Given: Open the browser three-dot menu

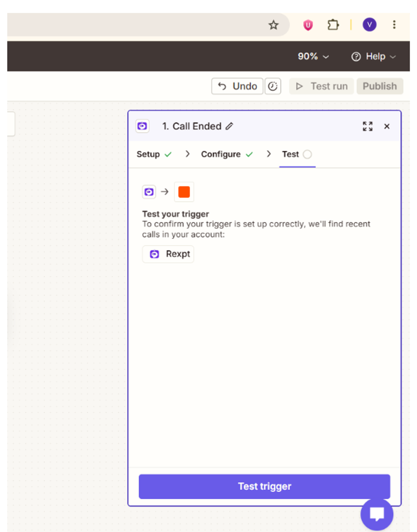Looking at the screenshot, I should pos(394,25).
